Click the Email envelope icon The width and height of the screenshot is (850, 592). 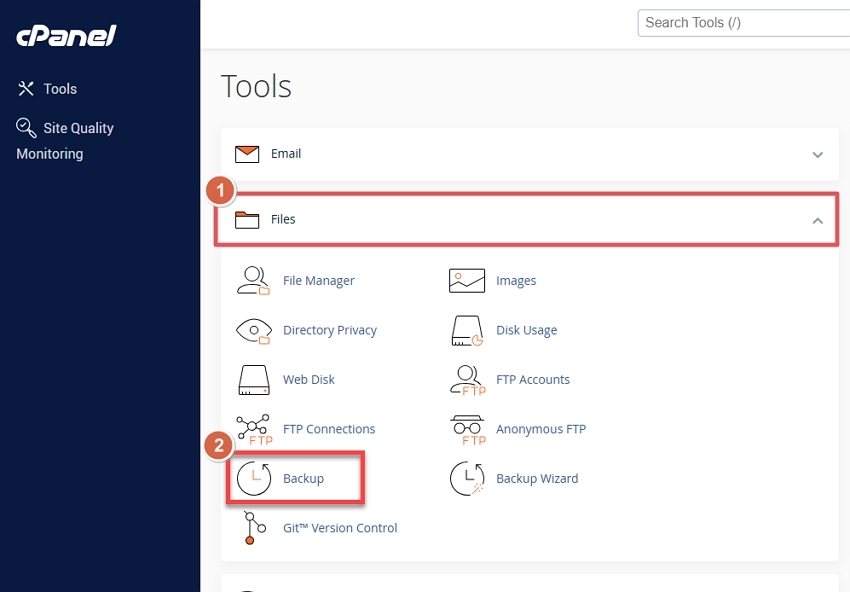pos(247,154)
